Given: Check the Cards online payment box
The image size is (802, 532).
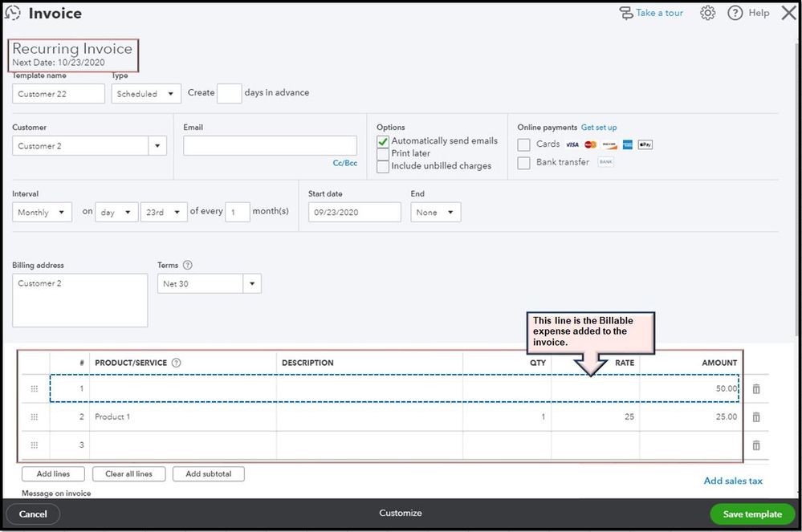Looking at the screenshot, I should 523,144.
